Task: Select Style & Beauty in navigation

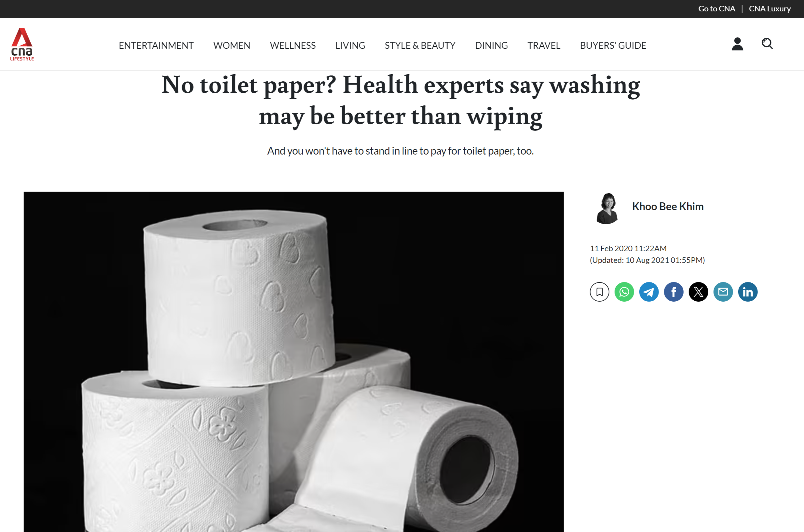Action: coord(420,46)
